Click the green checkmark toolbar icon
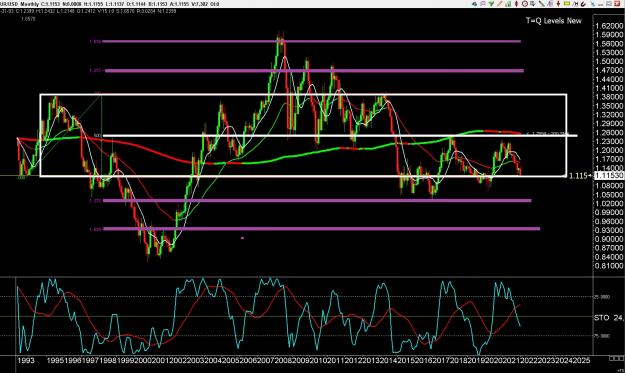The image size is (625, 373). (x=491, y=4)
